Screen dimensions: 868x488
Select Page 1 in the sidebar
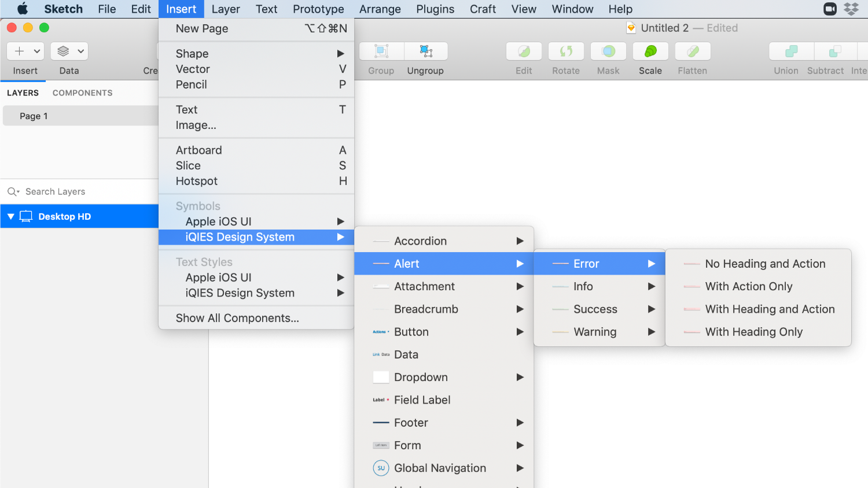34,116
